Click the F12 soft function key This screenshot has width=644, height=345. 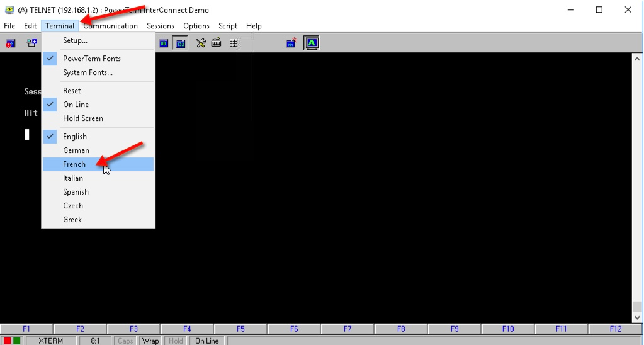(616, 329)
